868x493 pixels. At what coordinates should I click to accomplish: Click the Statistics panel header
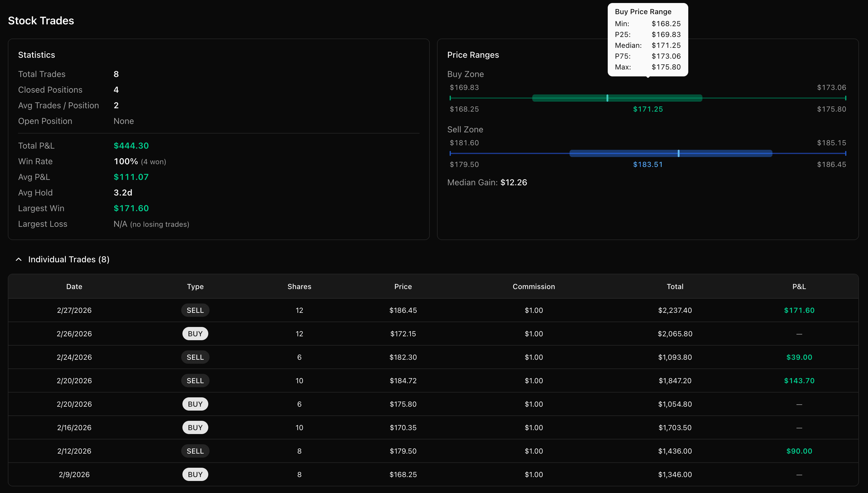(37, 54)
